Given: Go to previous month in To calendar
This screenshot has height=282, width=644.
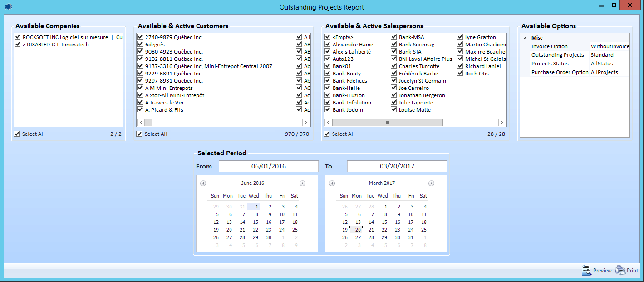Looking at the screenshot, I should 332,183.
